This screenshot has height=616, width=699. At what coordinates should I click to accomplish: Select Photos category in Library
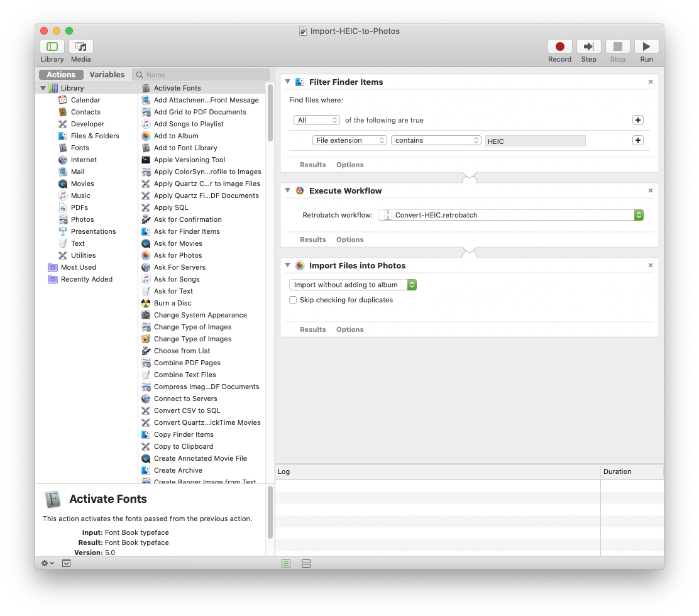(x=82, y=219)
